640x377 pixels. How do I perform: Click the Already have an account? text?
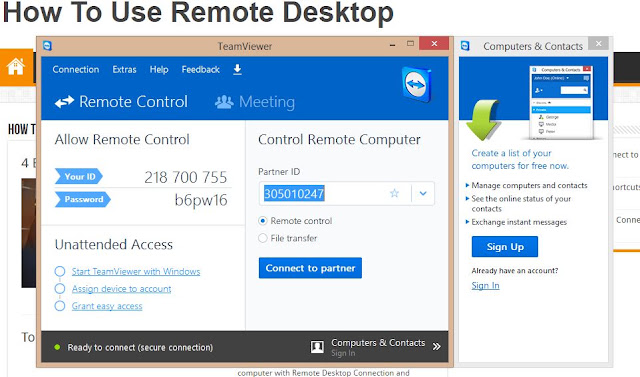(x=515, y=271)
